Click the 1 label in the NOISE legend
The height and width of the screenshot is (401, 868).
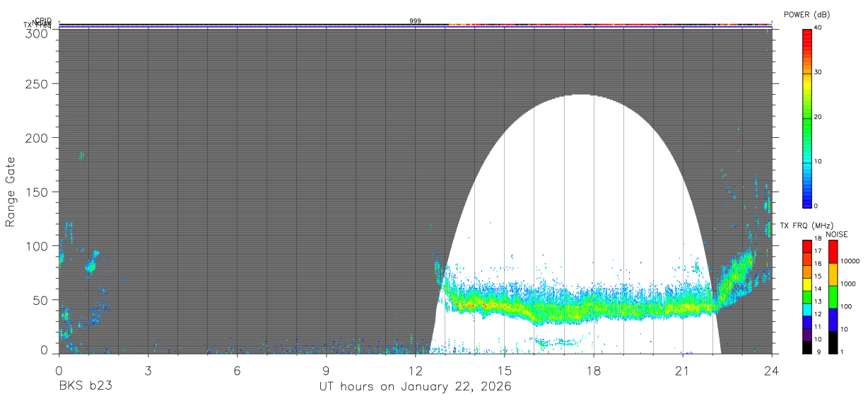click(x=843, y=351)
